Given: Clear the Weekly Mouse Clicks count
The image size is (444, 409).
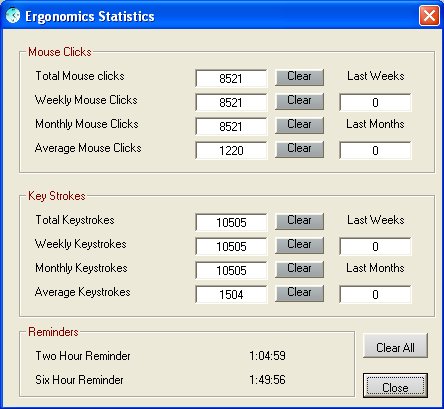Looking at the screenshot, I should pos(299,101).
